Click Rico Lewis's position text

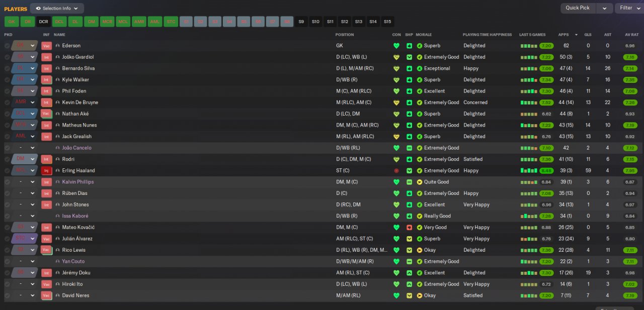tap(362, 250)
